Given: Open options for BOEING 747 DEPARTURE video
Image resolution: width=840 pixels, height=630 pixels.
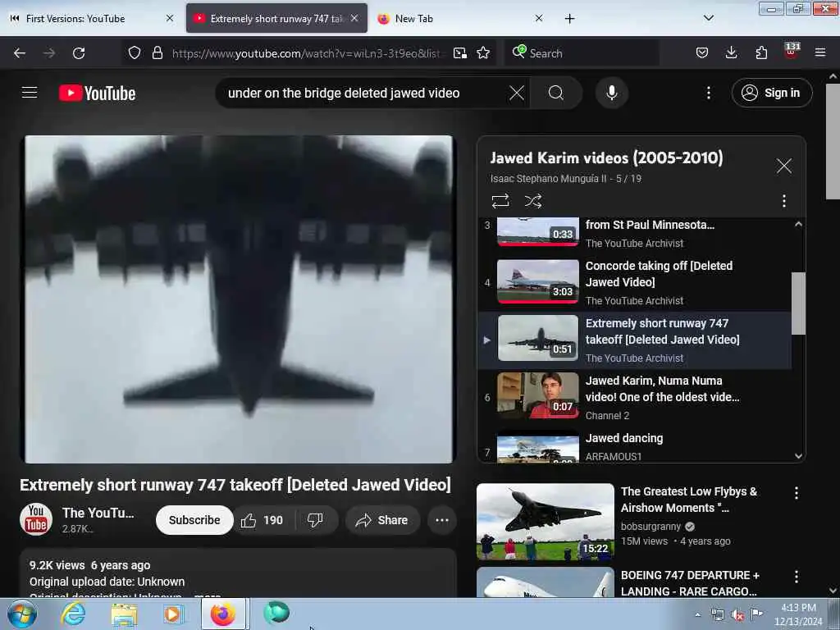Looking at the screenshot, I should pos(796,577).
